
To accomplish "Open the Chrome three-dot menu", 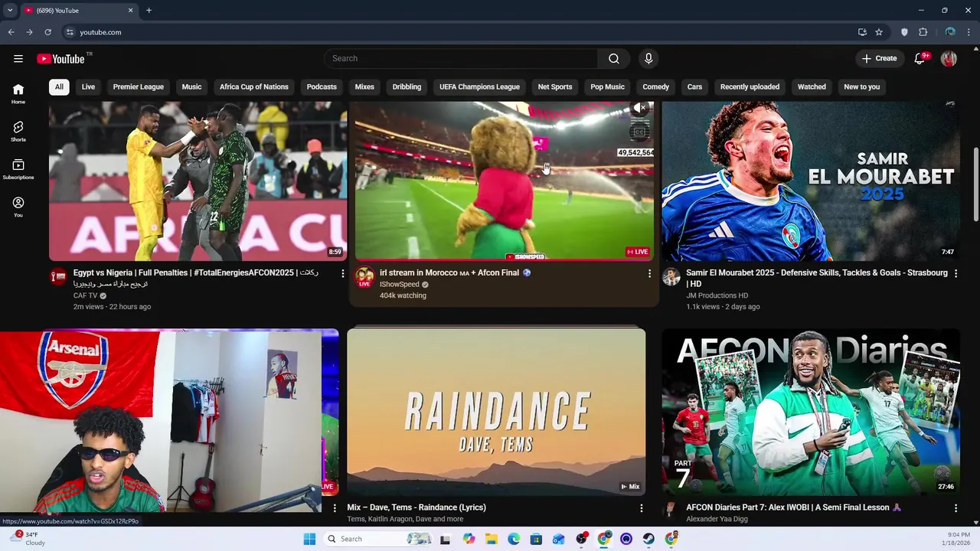I will 969,32.
